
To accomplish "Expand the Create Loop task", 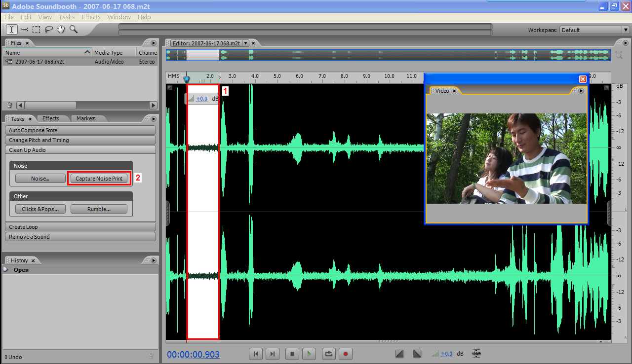I will point(80,227).
